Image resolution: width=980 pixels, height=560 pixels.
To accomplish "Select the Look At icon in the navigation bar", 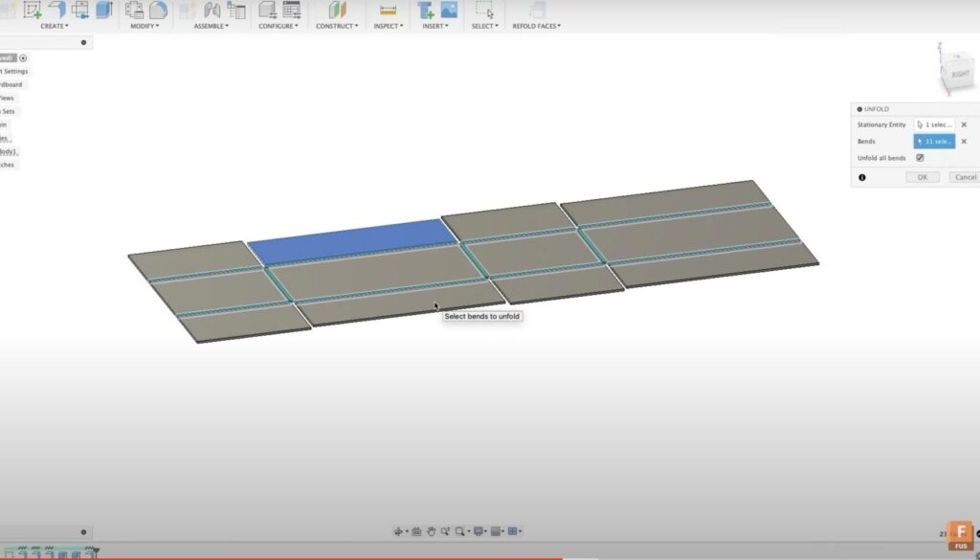I will pos(415,530).
